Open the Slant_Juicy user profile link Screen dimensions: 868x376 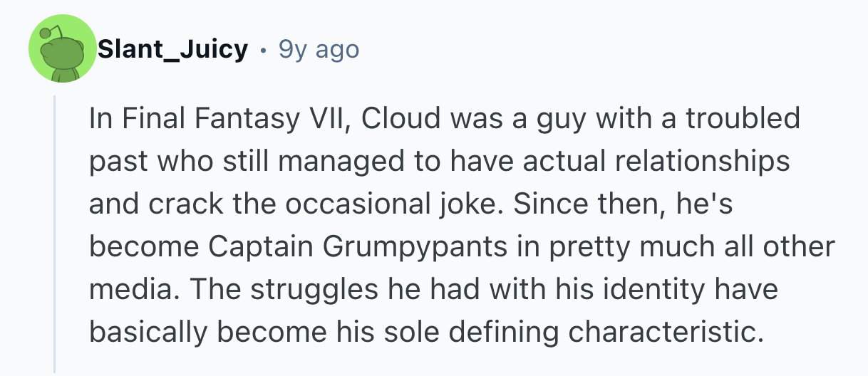click(172, 50)
